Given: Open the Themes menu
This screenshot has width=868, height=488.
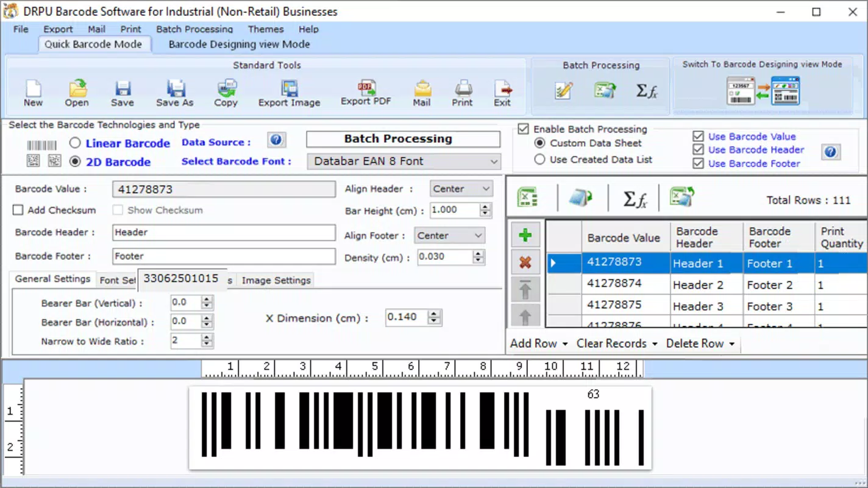Looking at the screenshot, I should [x=266, y=29].
